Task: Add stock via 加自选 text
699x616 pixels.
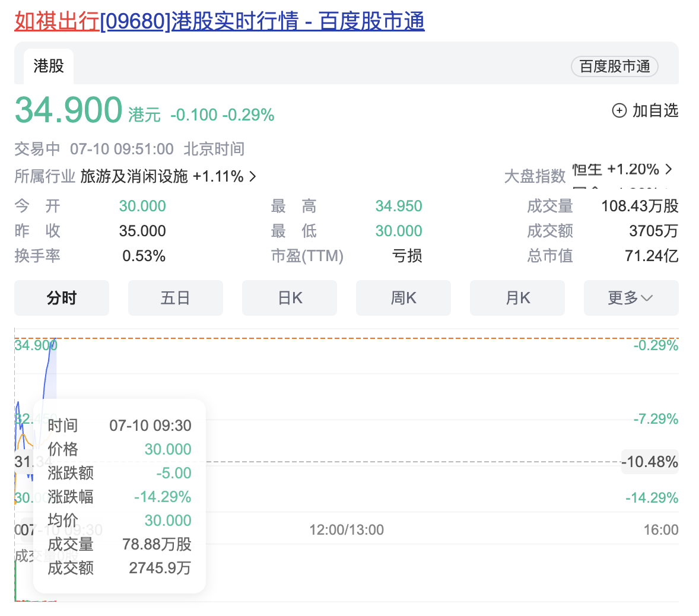Action: point(655,110)
